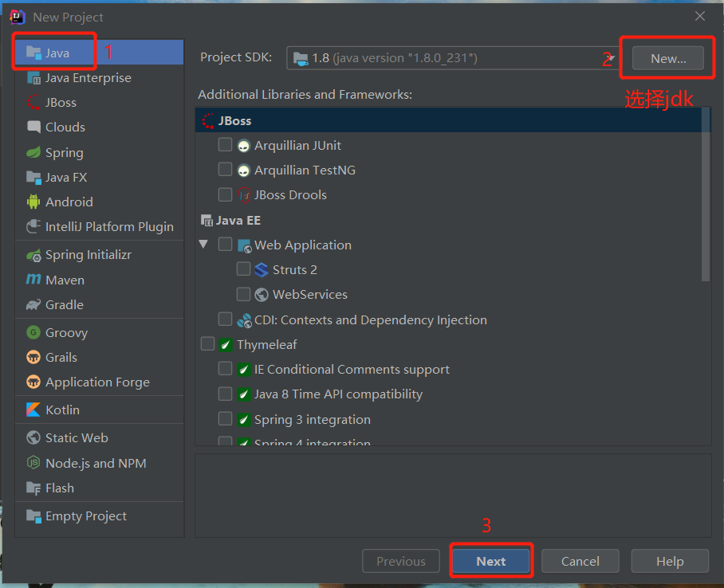The image size is (724, 588).
Task: Close the New Project dialog
Action: pos(700,16)
